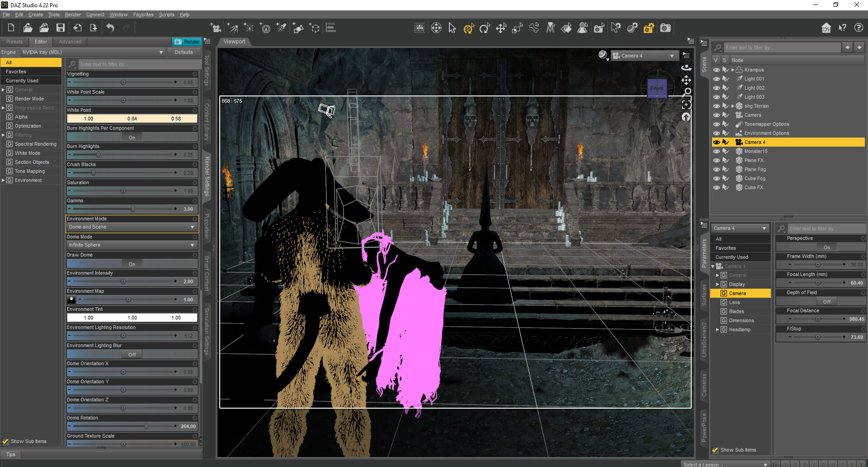This screenshot has width=868, height=467.
Task: Open the Engine NVIDIA Iray dropdown
Action: pyautogui.click(x=93, y=52)
